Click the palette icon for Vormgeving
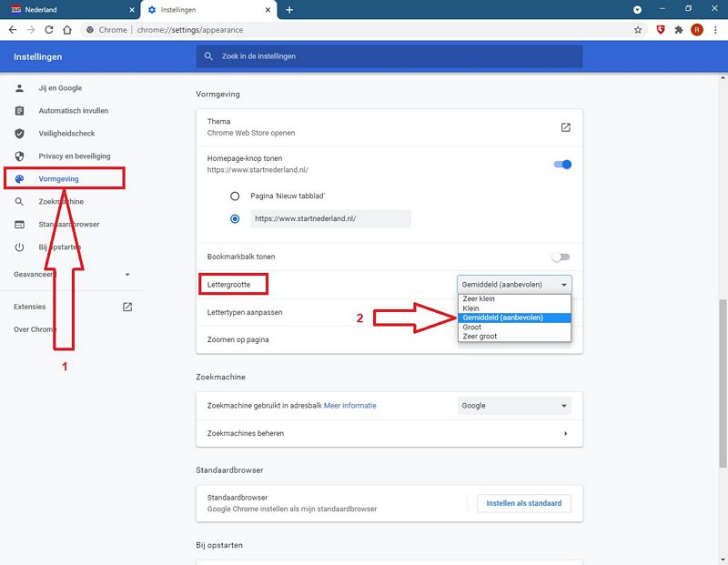728x565 pixels. pyautogui.click(x=19, y=178)
